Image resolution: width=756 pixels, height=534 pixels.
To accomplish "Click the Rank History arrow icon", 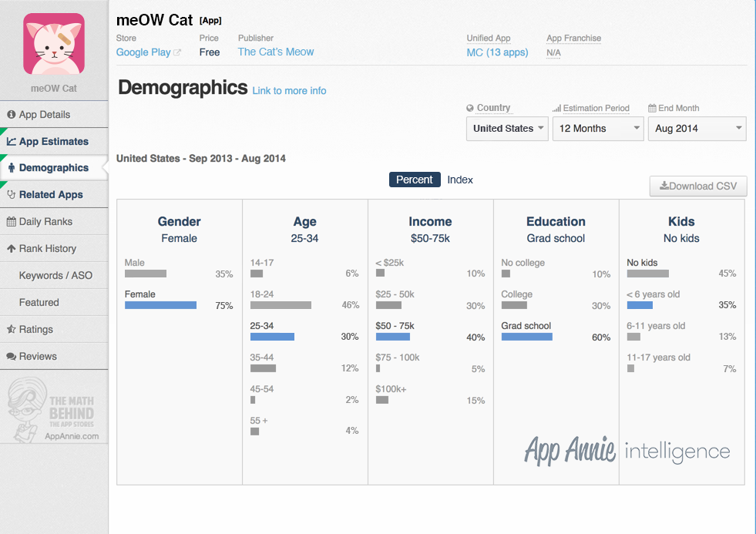I will [x=11, y=249].
